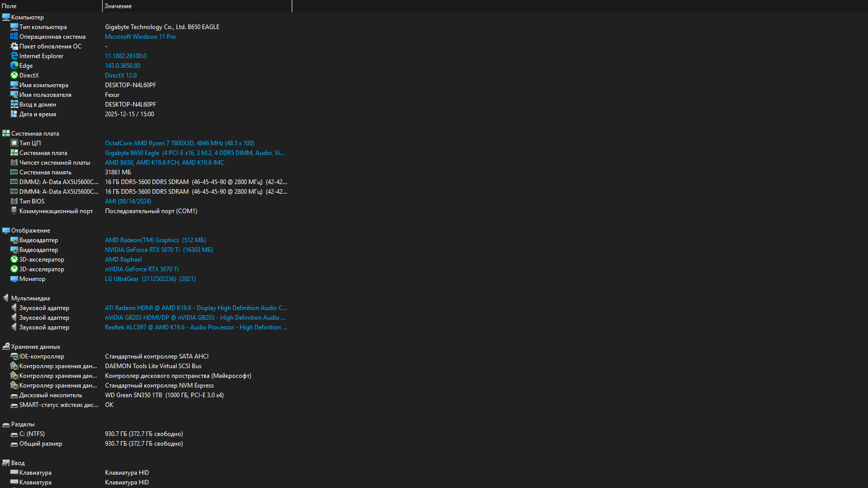Open the Realtek ALC897 audio link
This screenshot has height=488, width=868.
click(x=196, y=327)
